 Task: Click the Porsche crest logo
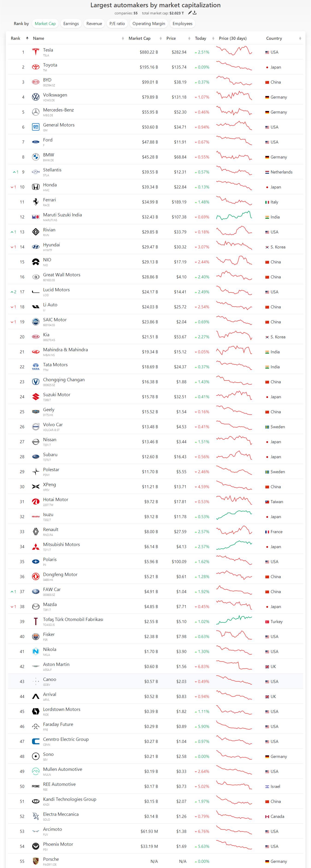pos(35,861)
